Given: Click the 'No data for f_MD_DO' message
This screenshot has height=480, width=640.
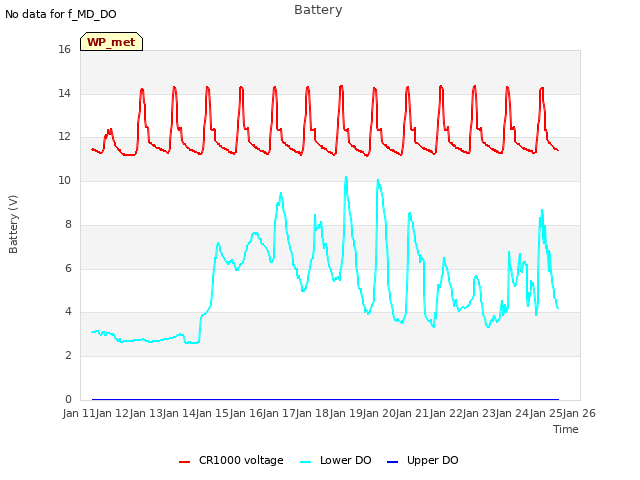Looking at the screenshot, I should point(61,14).
